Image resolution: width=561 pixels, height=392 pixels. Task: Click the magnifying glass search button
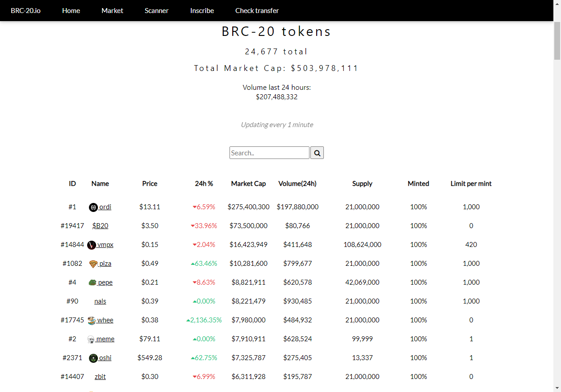click(317, 153)
